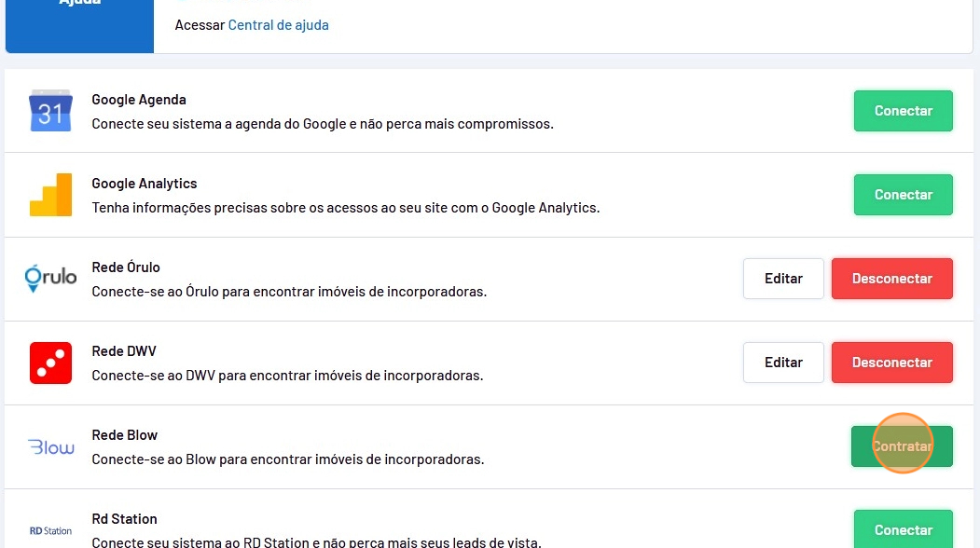Click the Órulo logo icon

click(50, 279)
